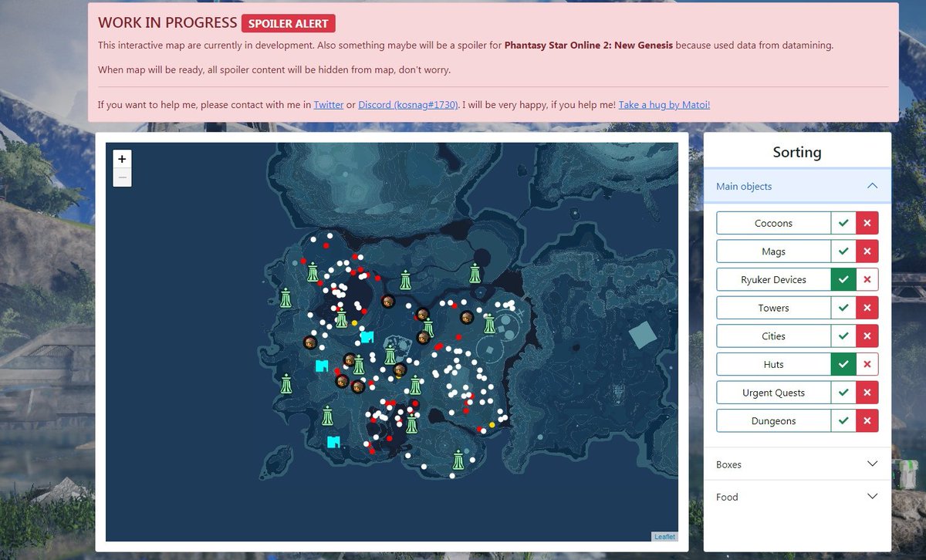Screen dimensions: 926x560
Task: Hide Dungeons with the red X button
Action: tap(867, 421)
